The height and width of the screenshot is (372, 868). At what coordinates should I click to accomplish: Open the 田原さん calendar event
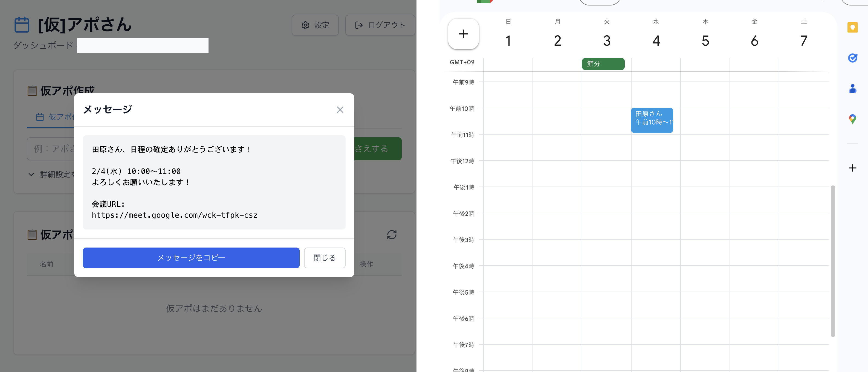(x=652, y=120)
